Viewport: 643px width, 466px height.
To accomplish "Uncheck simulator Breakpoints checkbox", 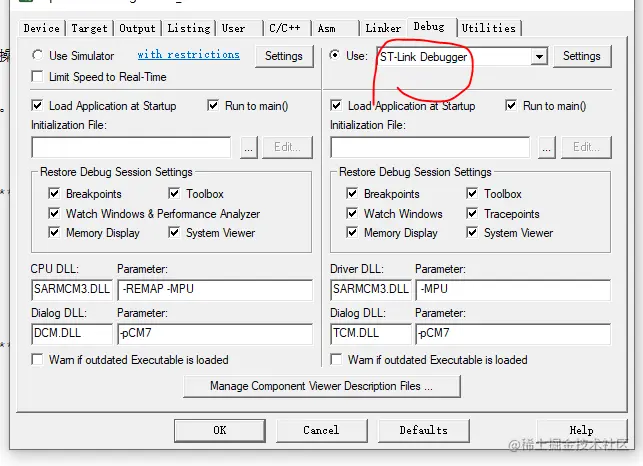I will 54,193.
